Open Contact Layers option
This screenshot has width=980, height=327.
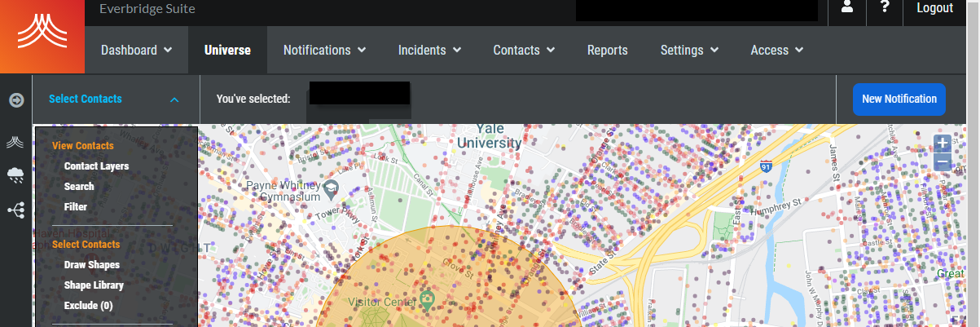pyautogui.click(x=96, y=166)
